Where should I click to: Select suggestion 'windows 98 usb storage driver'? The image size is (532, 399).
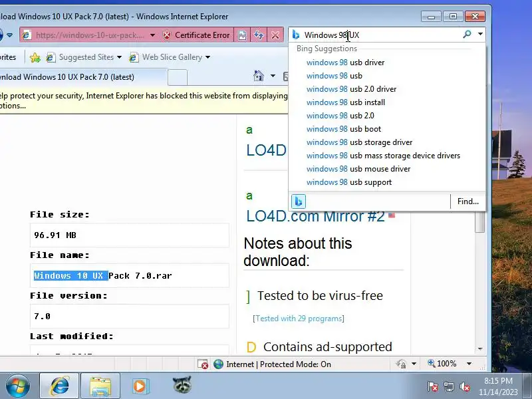coord(359,142)
